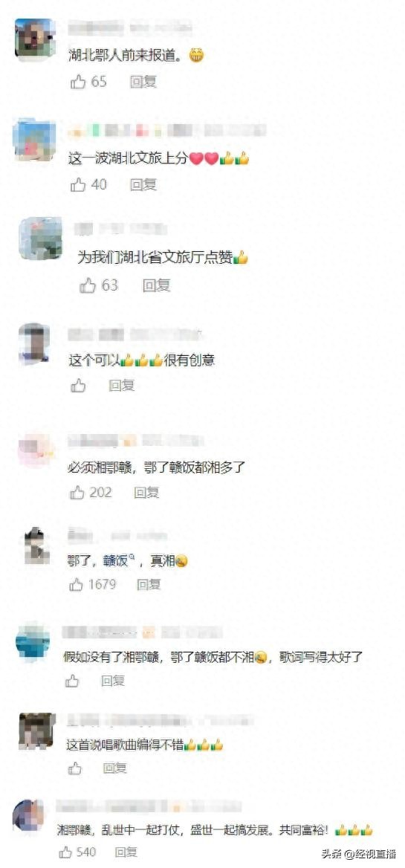The width and height of the screenshot is (405, 868).
Task: Like the comment with 40 likes
Action: [78, 185]
